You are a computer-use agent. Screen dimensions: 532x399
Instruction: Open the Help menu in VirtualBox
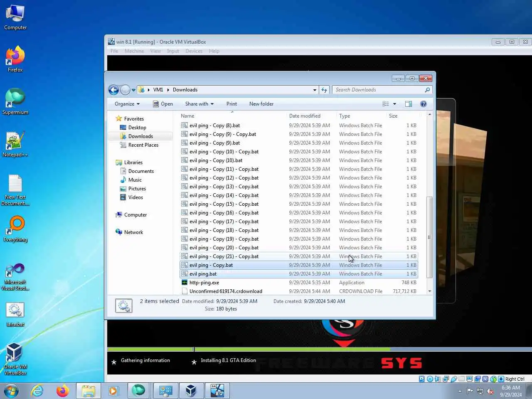point(214,51)
